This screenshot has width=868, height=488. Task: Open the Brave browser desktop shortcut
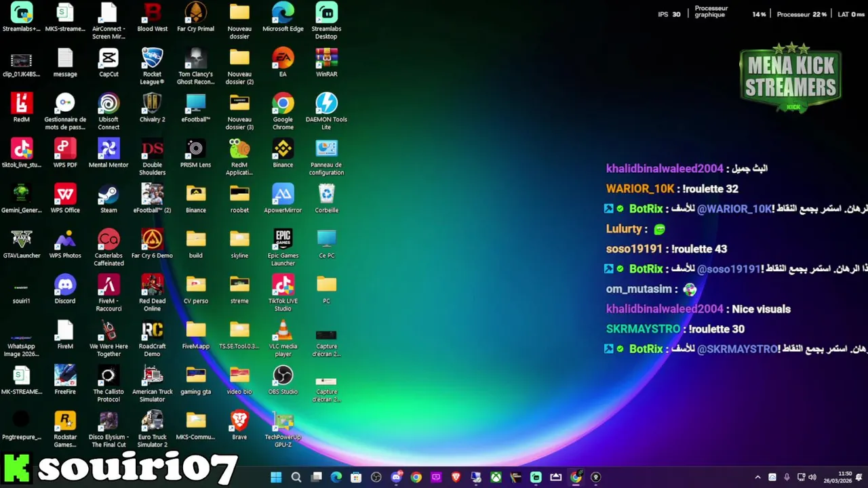click(x=239, y=427)
